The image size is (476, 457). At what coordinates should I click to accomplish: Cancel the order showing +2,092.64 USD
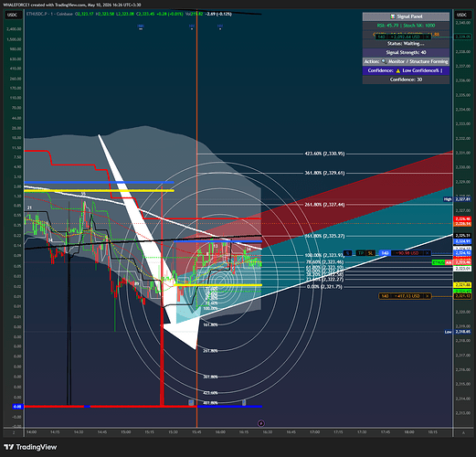pyautogui.click(x=428, y=37)
